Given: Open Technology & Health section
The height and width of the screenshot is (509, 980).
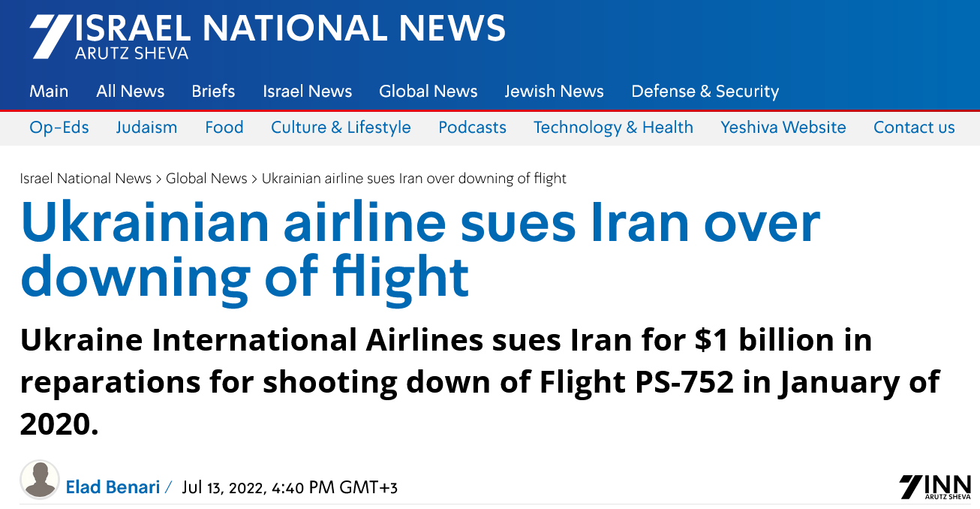Looking at the screenshot, I should (613, 128).
